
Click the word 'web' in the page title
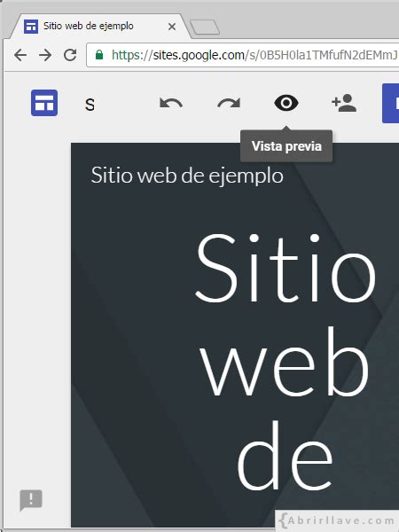tap(285, 364)
